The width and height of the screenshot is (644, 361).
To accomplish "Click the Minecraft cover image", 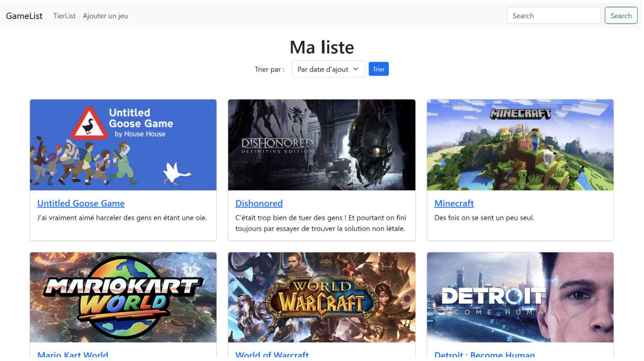I will 520,145.
